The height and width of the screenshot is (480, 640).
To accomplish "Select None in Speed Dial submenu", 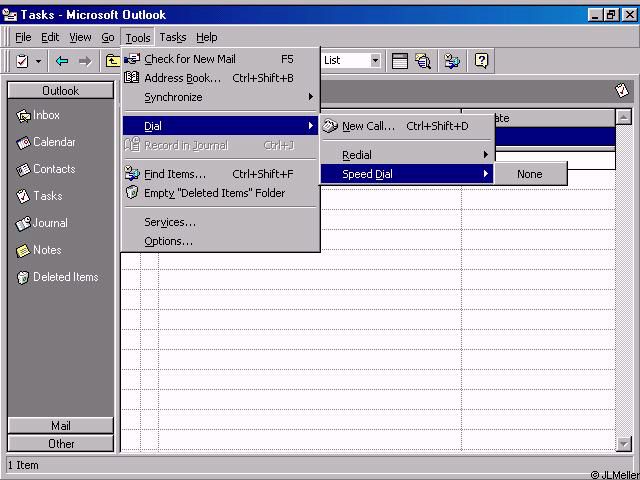I will coord(530,174).
